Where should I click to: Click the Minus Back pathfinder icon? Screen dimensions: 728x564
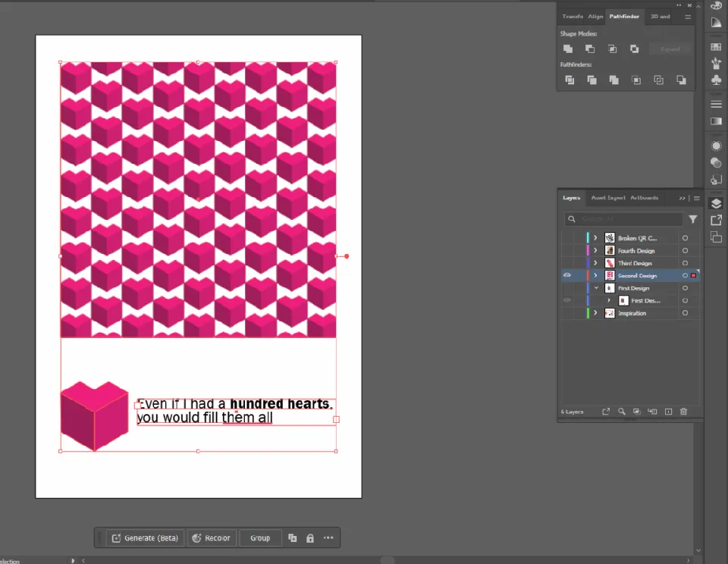coord(681,80)
